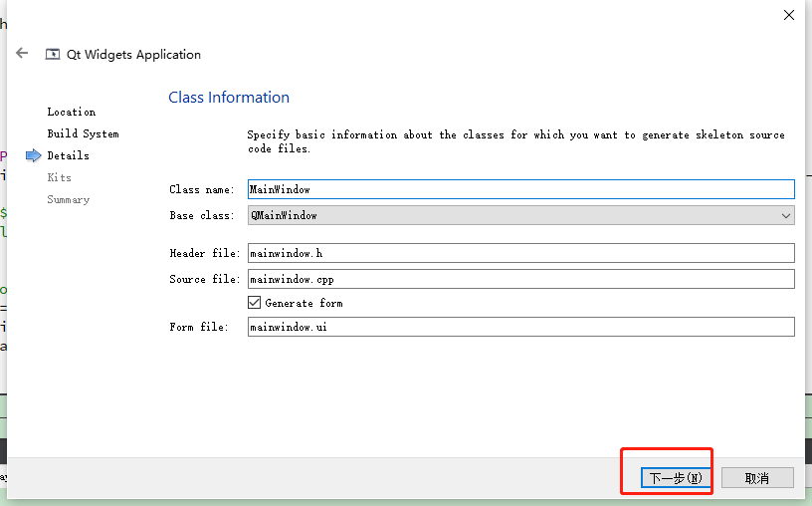Open the Base class QMainWindow dropdown

point(521,216)
